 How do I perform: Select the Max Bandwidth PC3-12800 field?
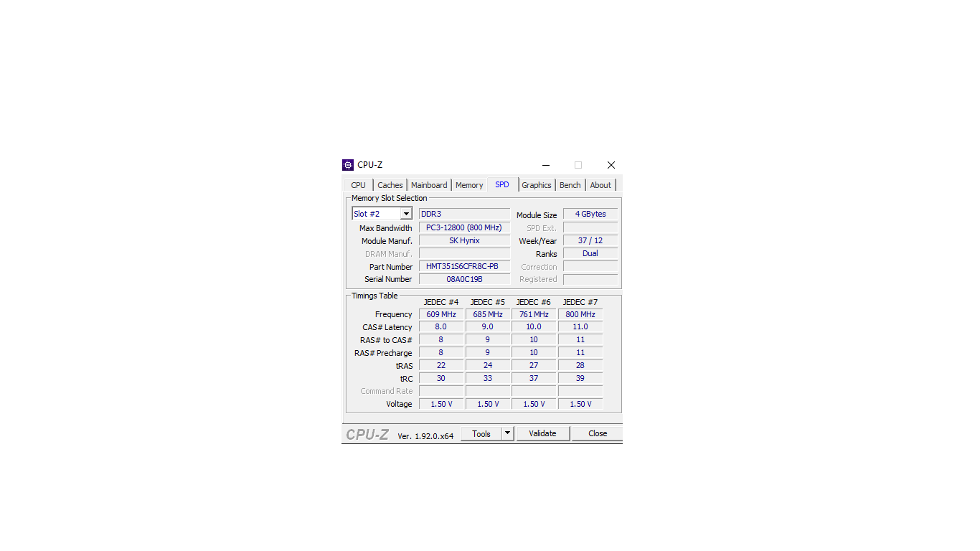tap(463, 227)
